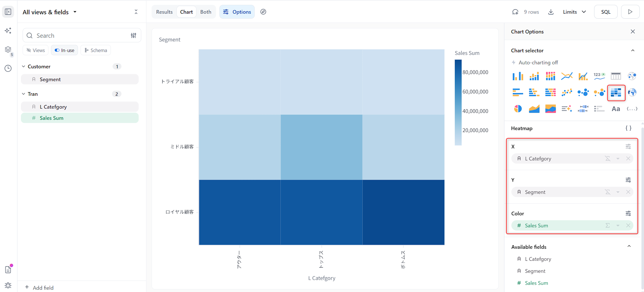Click the download results icon
This screenshot has width=644, height=292.
pyautogui.click(x=551, y=12)
